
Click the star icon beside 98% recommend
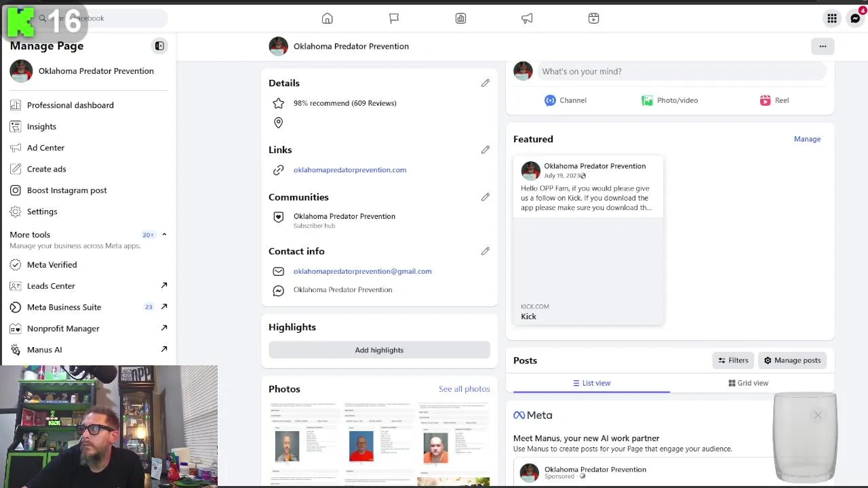[x=278, y=103]
